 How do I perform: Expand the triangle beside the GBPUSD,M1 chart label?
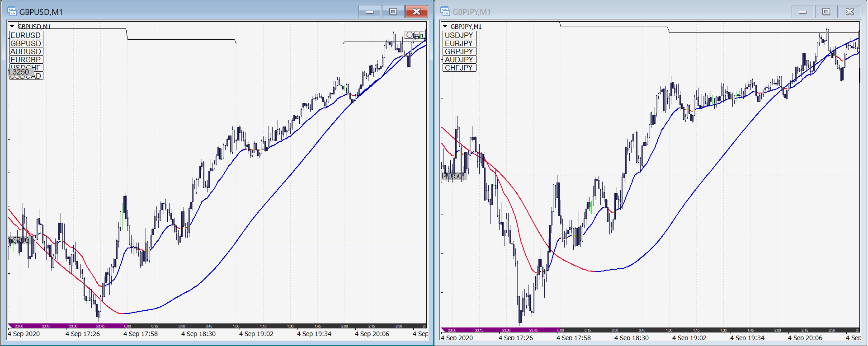[x=12, y=26]
